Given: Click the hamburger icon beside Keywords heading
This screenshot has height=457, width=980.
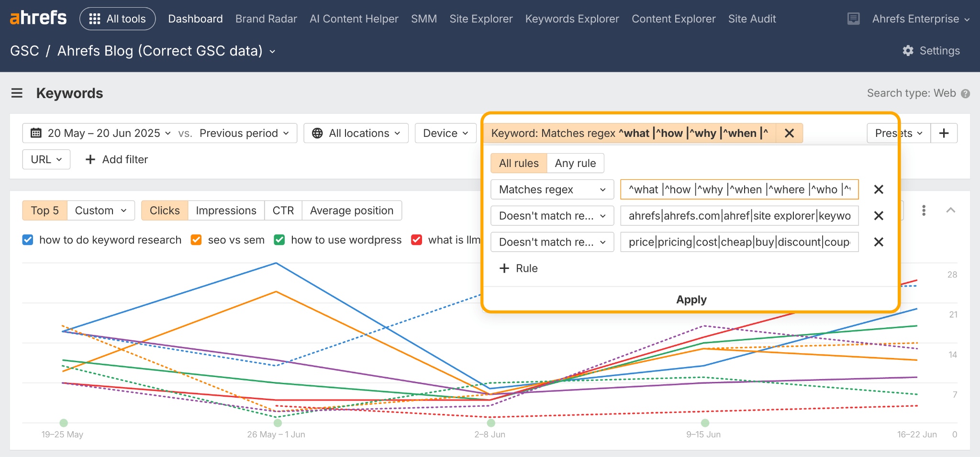Looking at the screenshot, I should pos(17,93).
